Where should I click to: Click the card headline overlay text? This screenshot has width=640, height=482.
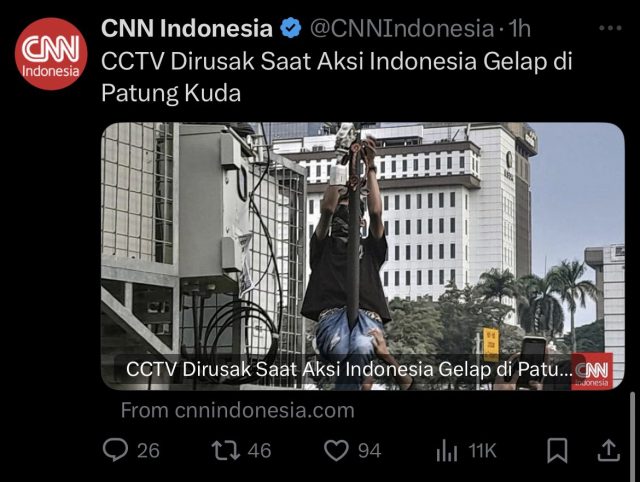tap(349, 370)
